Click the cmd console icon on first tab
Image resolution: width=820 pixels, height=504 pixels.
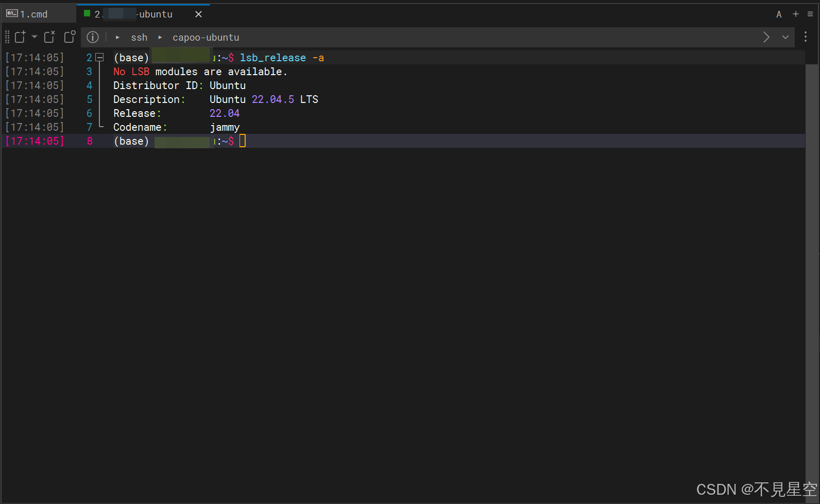click(12, 13)
